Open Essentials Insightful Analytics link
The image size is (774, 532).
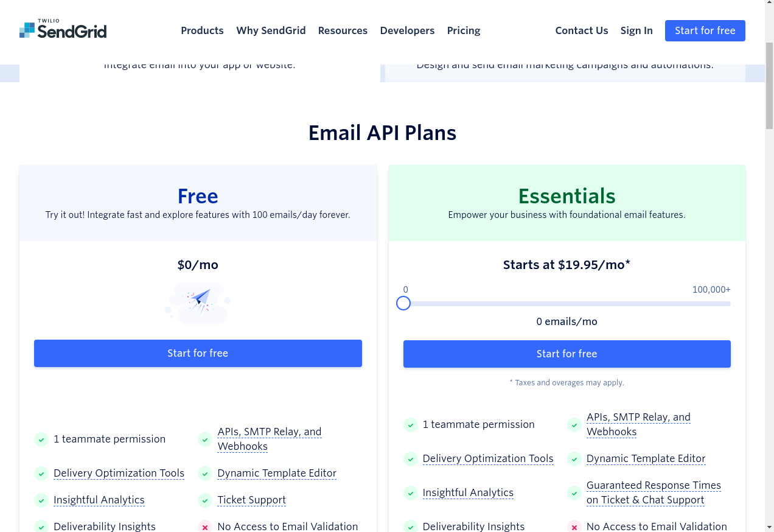(468, 492)
